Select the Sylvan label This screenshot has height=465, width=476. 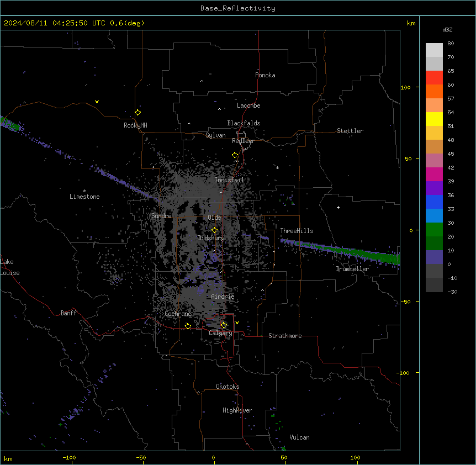215,135
